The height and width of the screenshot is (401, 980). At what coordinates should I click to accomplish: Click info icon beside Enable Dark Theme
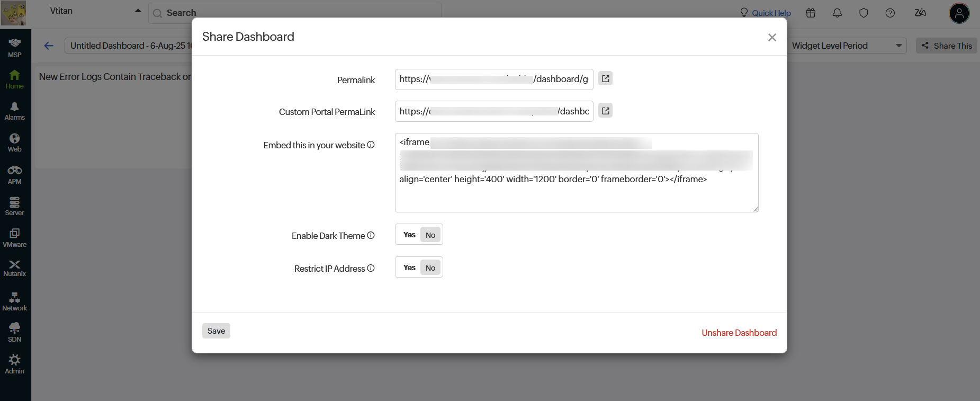[x=371, y=235]
